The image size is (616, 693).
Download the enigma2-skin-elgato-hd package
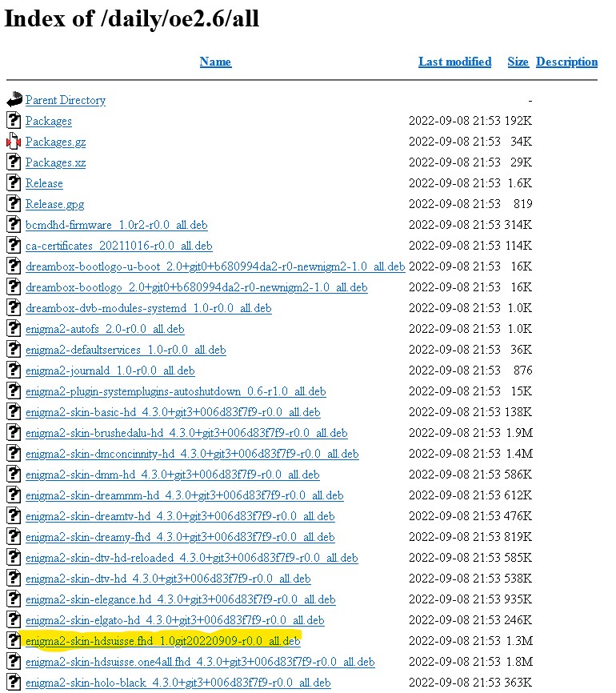[x=174, y=620]
